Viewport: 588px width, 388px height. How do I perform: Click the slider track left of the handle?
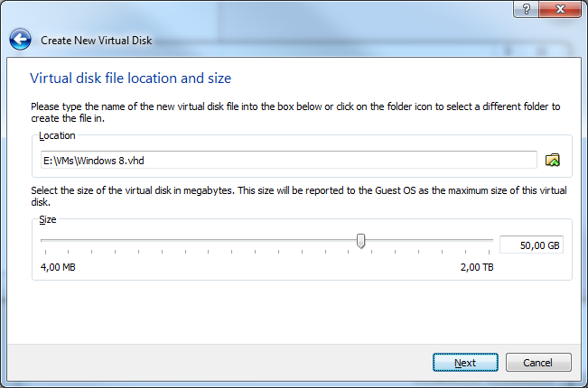coord(199,241)
